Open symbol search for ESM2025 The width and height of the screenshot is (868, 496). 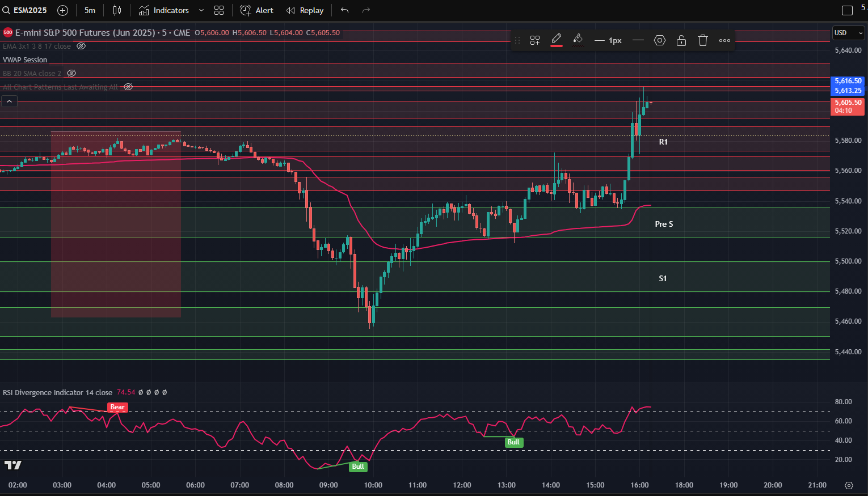26,10
